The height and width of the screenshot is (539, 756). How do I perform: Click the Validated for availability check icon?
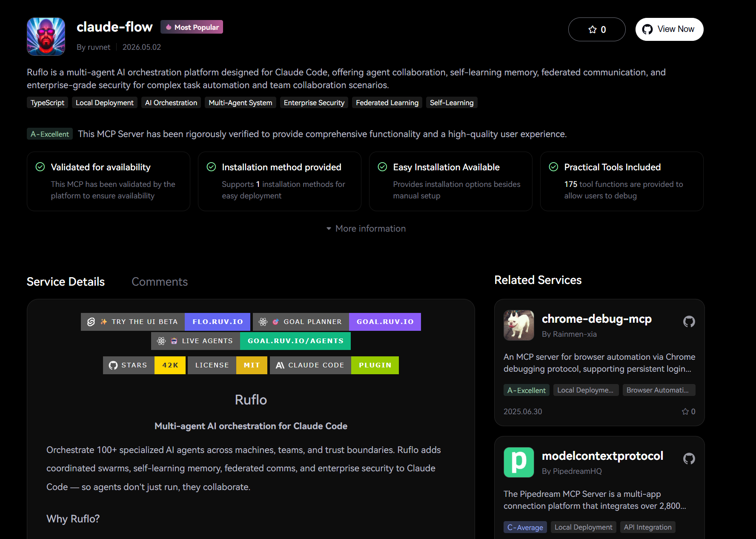(40, 167)
